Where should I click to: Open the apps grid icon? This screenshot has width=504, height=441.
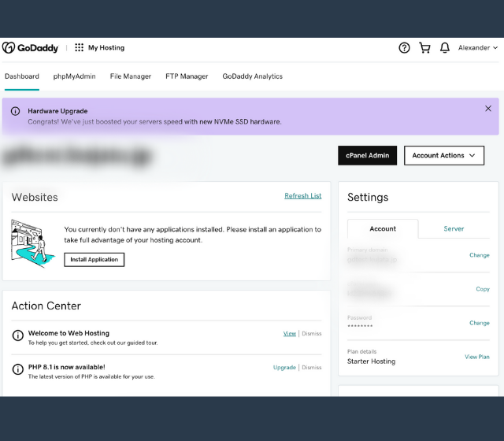coord(79,48)
